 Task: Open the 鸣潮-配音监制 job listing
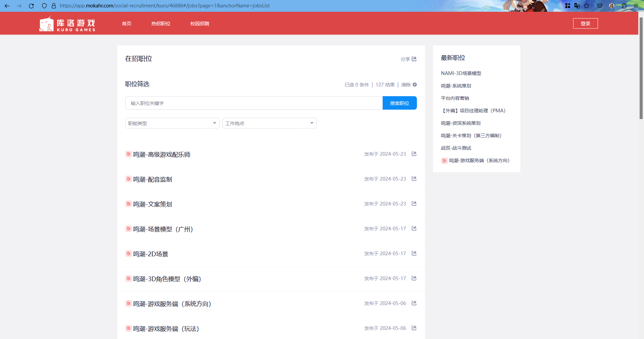[153, 179]
